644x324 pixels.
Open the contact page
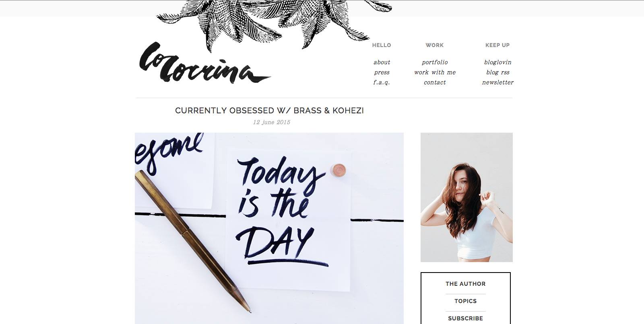point(435,82)
